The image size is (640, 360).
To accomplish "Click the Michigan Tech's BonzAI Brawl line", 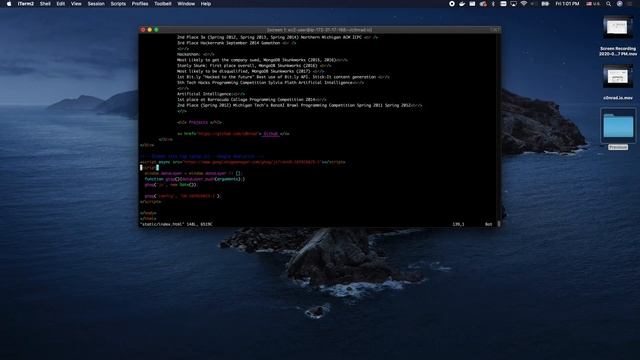I will [300, 105].
